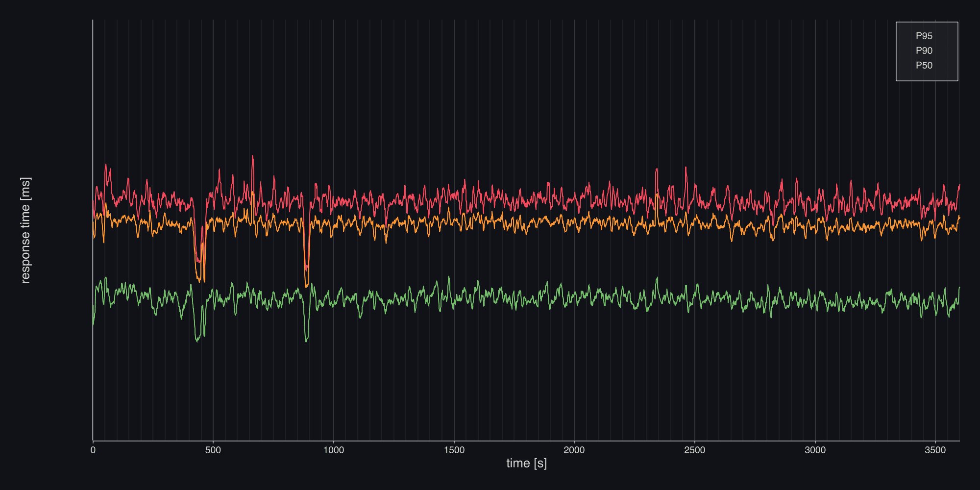980x490 pixels.
Task: Select the 500 tick label on time axis
Action: 213,450
